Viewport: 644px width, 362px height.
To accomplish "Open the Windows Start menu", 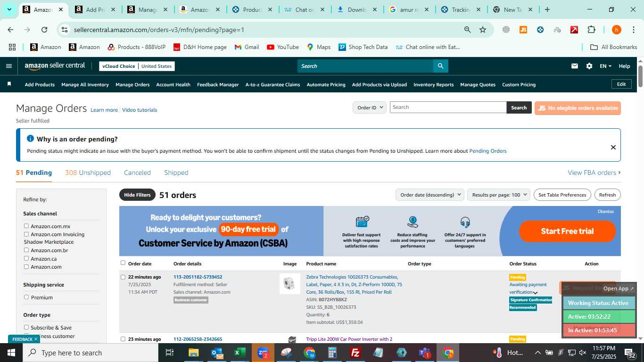I will pyautogui.click(x=11, y=353).
